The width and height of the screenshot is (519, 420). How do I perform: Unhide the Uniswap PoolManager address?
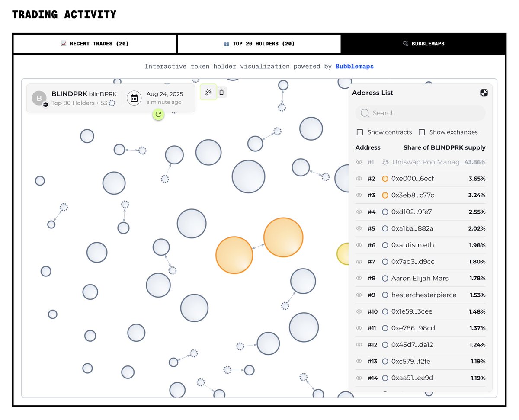[x=359, y=161]
